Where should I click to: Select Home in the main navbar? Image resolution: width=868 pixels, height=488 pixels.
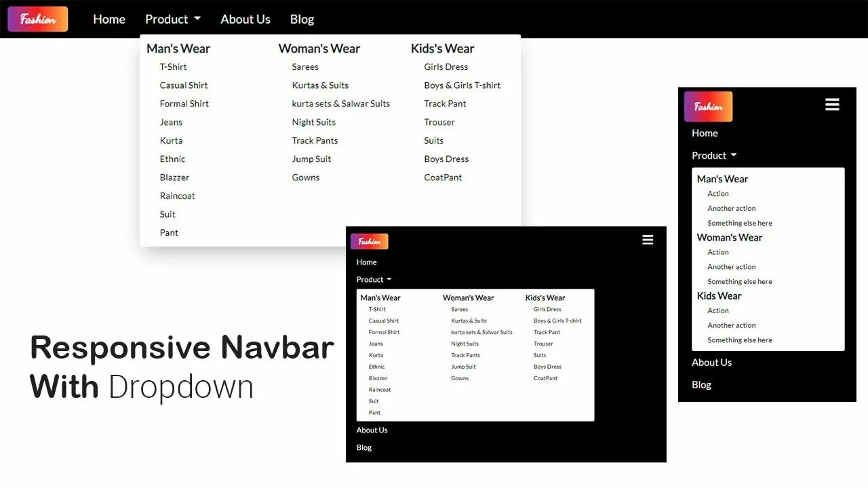point(108,18)
